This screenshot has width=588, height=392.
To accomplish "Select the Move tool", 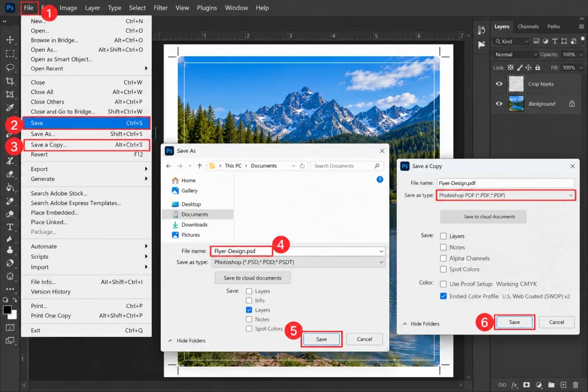I will point(10,40).
